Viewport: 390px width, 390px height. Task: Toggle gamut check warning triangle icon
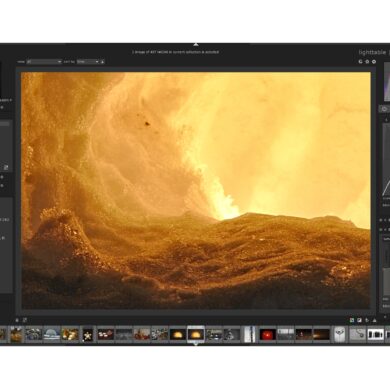pyautogui.click(x=374, y=320)
